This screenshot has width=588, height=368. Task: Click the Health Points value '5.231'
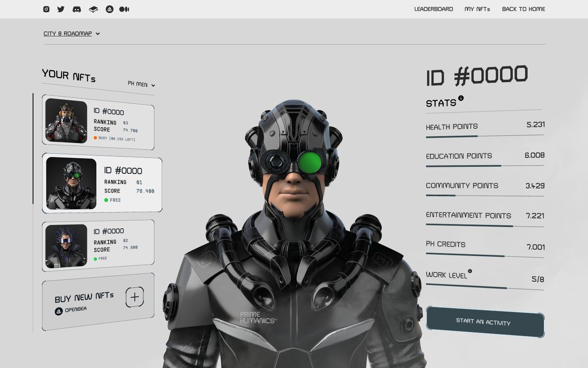(536, 125)
